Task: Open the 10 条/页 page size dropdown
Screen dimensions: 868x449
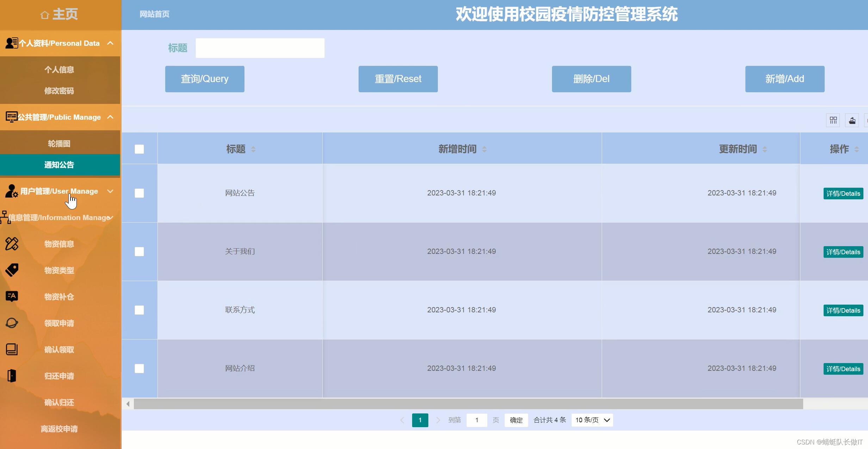Action: coord(592,420)
